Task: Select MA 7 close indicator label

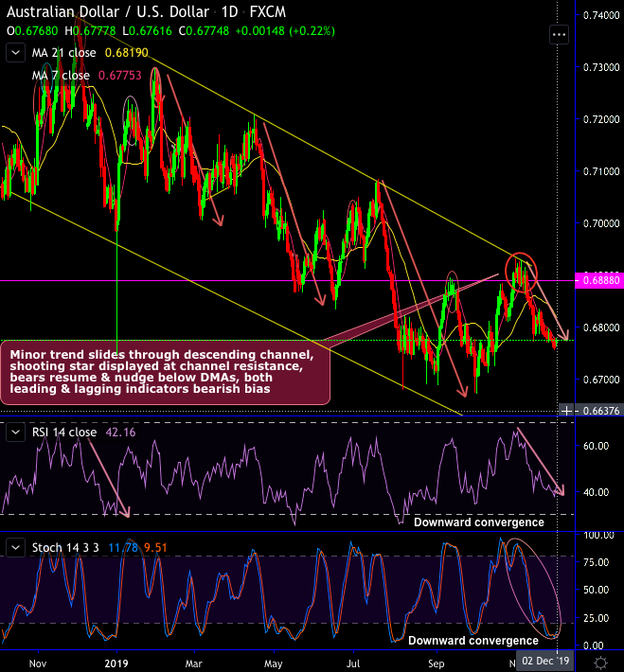Action: click(61, 76)
